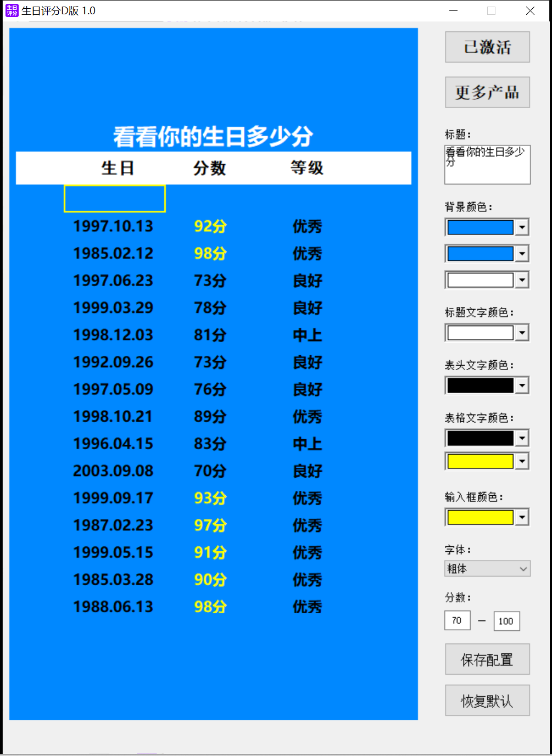This screenshot has width=552, height=756.
Task: Expand the 标题文字颜色 dropdown
Action: click(x=522, y=333)
